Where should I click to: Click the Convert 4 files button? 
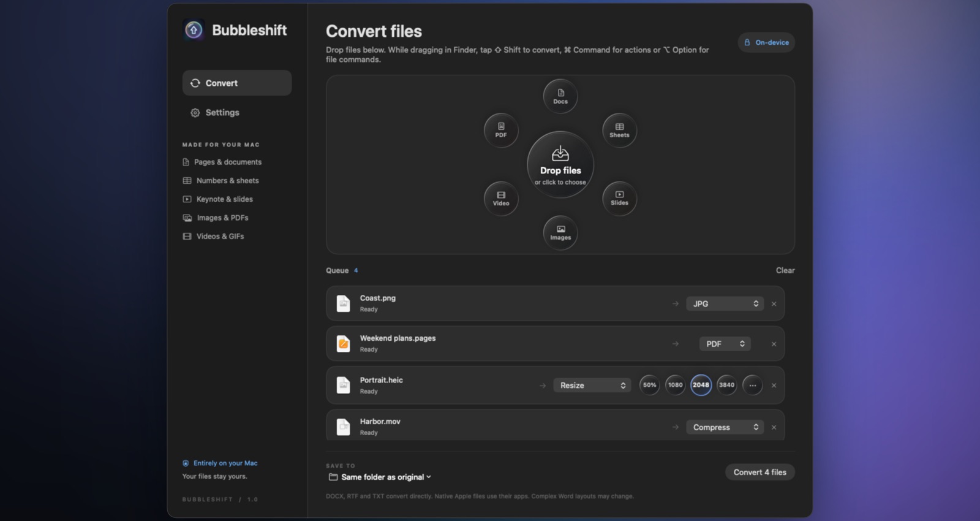(759, 472)
